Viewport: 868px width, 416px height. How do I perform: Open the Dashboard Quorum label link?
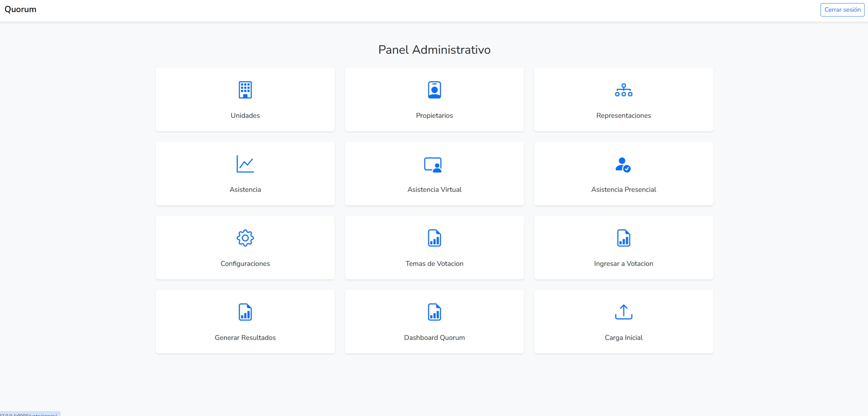[x=434, y=337]
